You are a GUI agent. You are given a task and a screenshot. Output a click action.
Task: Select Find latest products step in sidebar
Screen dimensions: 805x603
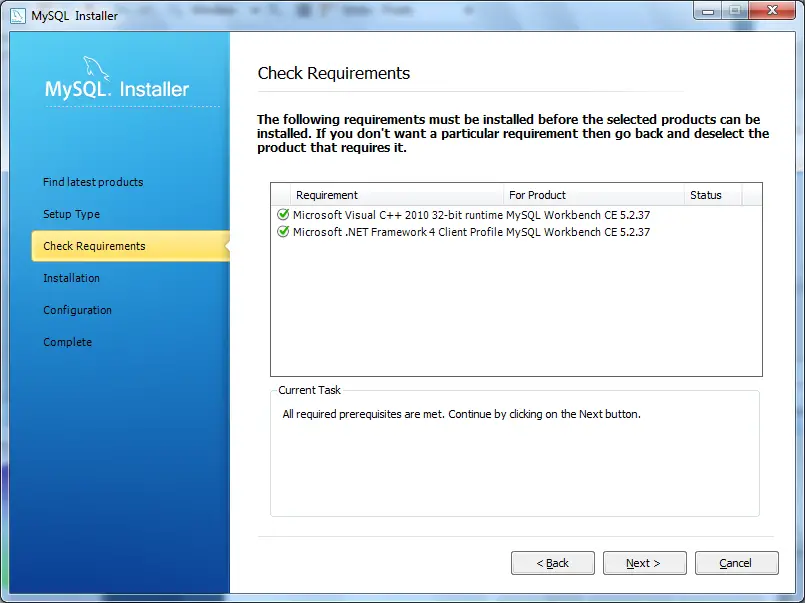click(x=93, y=182)
